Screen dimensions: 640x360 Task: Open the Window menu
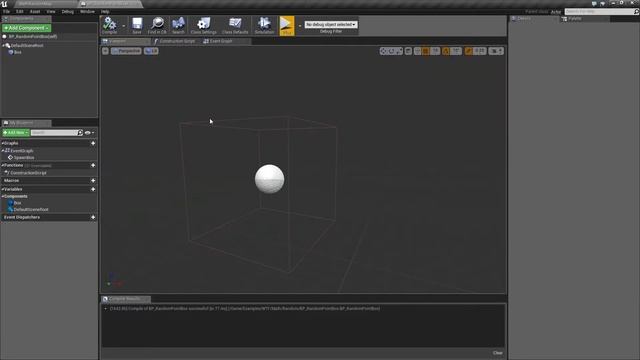click(x=87, y=12)
